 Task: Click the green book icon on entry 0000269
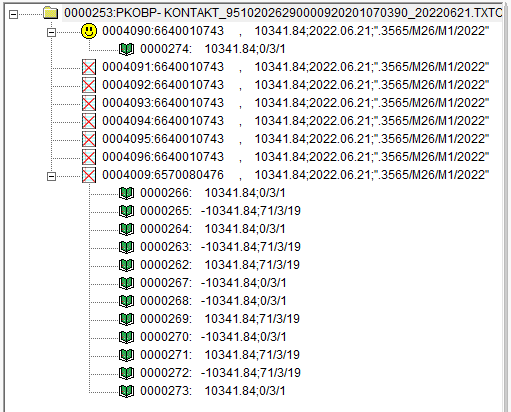127,319
